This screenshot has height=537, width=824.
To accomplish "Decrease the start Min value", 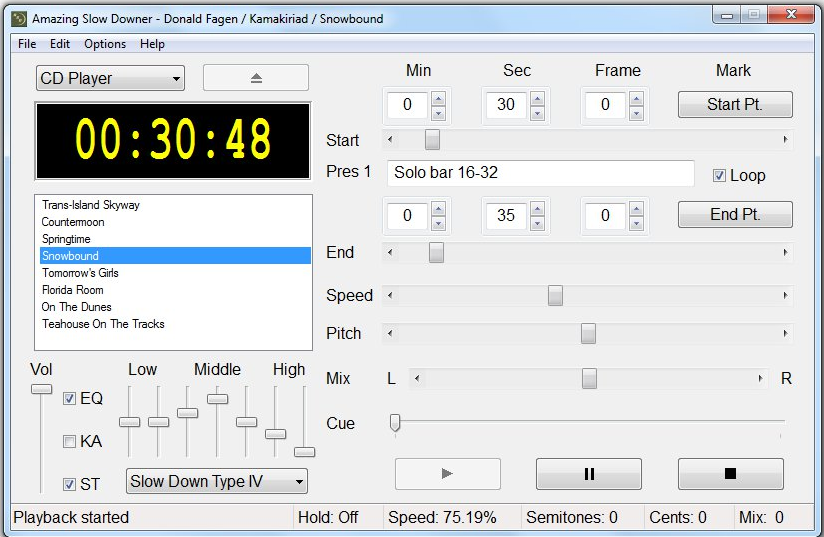I will (438, 112).
